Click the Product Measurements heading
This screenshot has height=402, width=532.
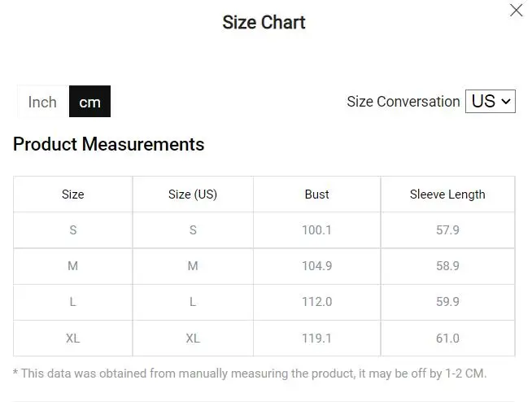tap(108, 145)
